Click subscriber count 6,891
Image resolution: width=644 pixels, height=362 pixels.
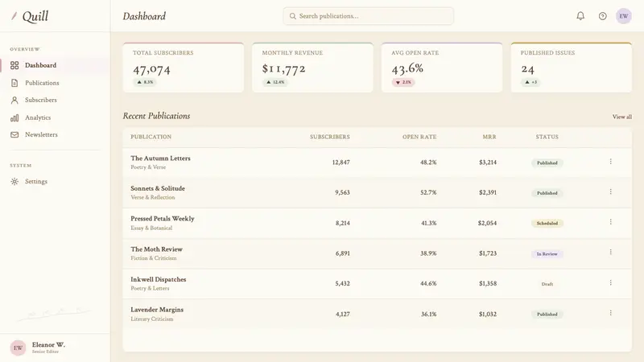(x=343, y=253)
